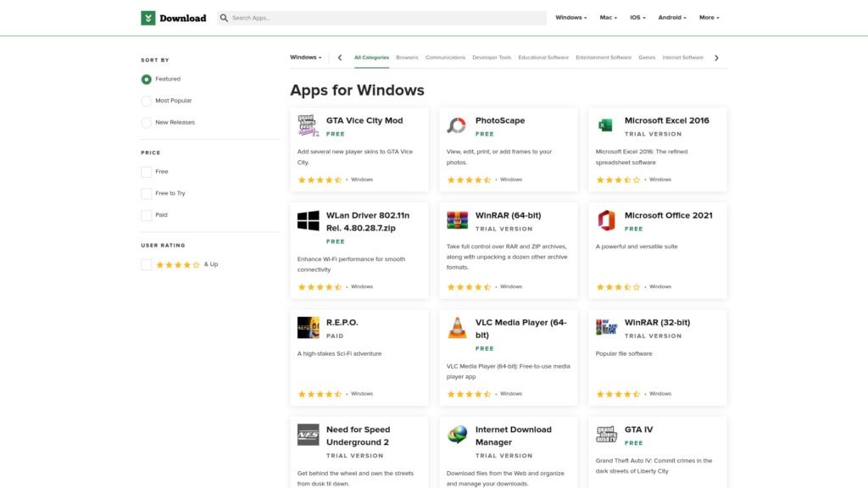The image size is (868, 488).
Task: Open the Microsoft Office 2021 icon
Action: [606, 220]
